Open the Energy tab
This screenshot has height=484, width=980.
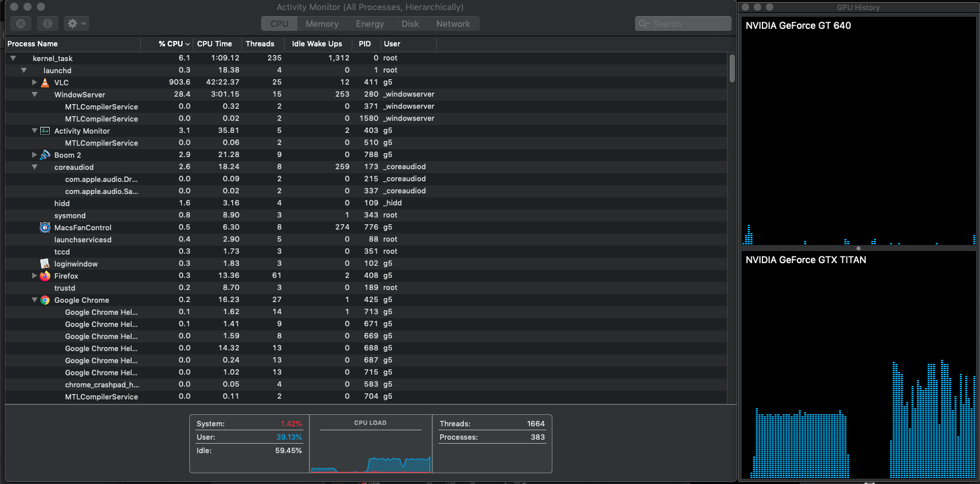(x=370, y=23)
